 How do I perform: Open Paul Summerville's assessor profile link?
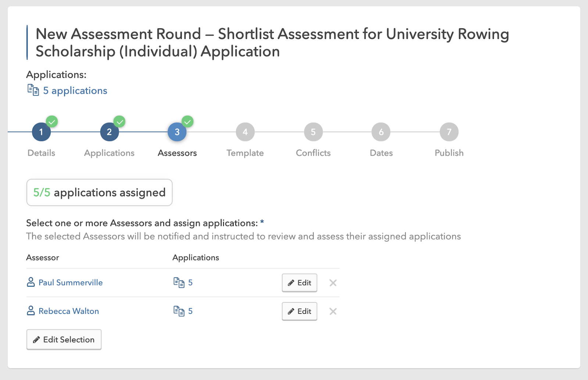coord(71,283)
